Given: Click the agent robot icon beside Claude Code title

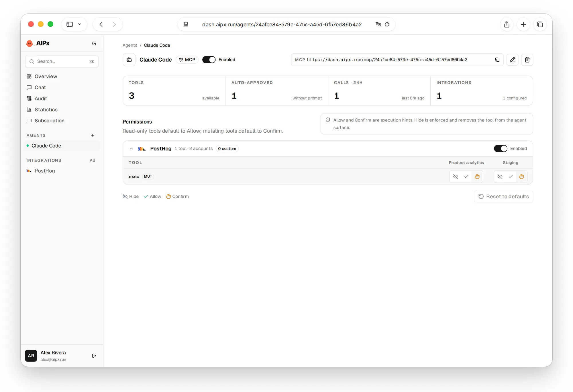Looking at the screenshot, I should pos(129,60).
